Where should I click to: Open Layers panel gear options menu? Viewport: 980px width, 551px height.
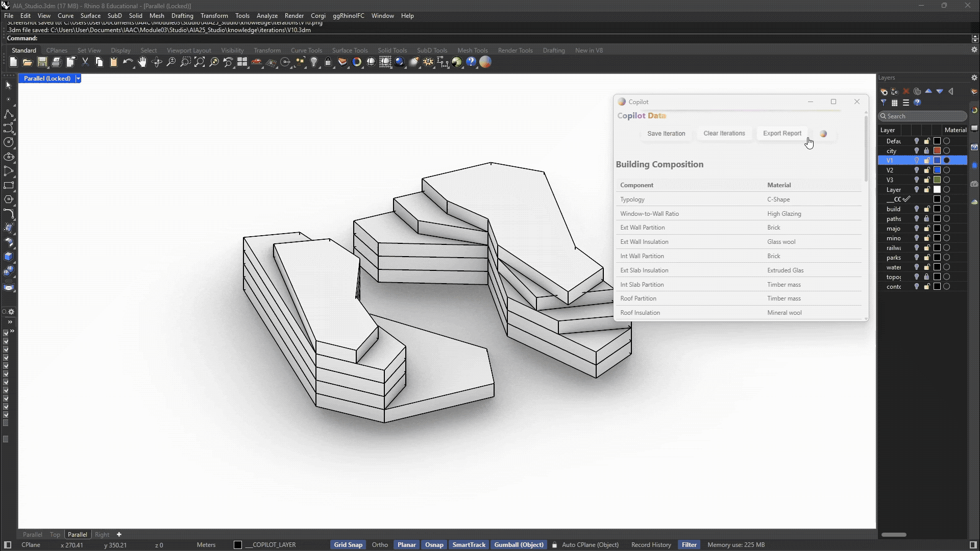point(974,78)
